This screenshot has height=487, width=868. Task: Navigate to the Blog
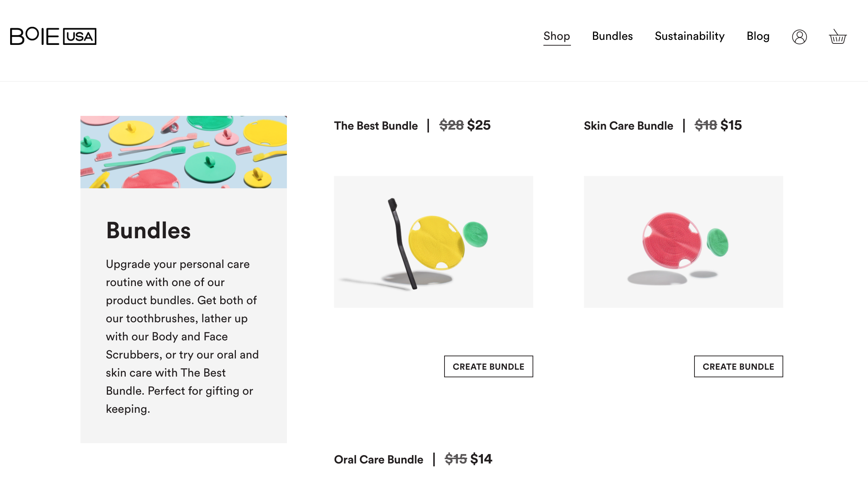758,36
